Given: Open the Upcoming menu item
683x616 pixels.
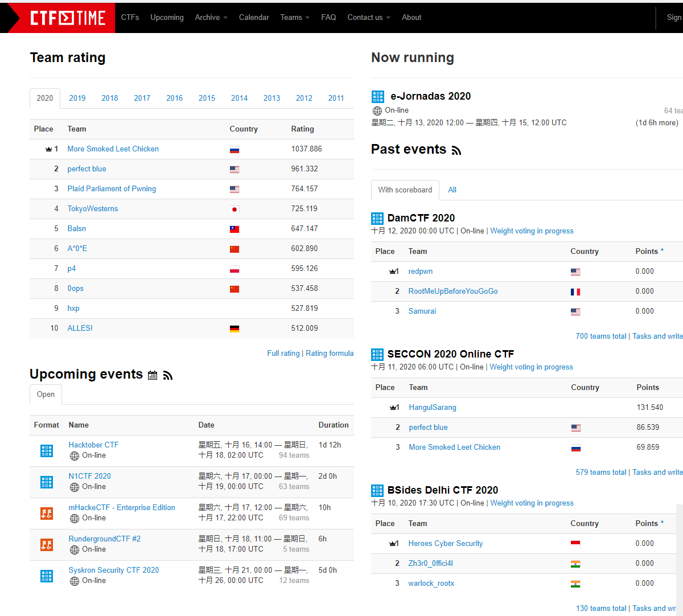Looking at the screenshot, I should (x=167, y=18).
